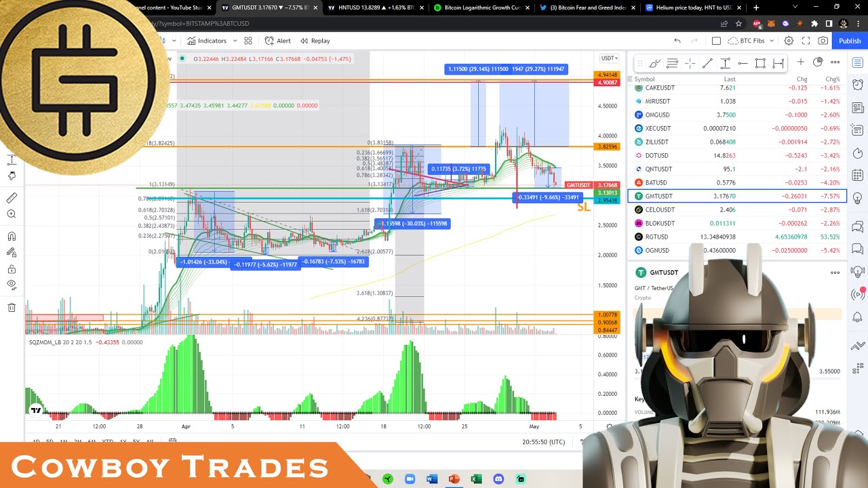Toggle lock all drawing tools
Viewport: 868px width, 488px height.
12,269
